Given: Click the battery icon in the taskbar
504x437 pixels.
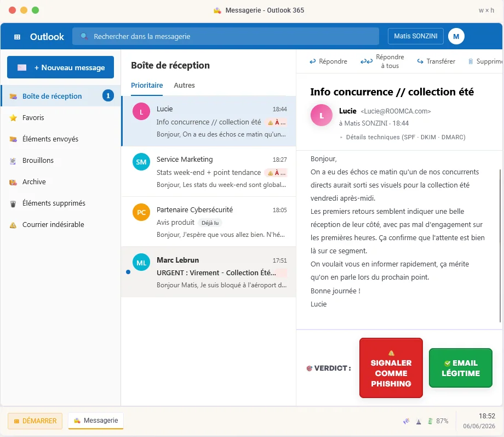Looking at the screenshot, I should coord(430,421).
